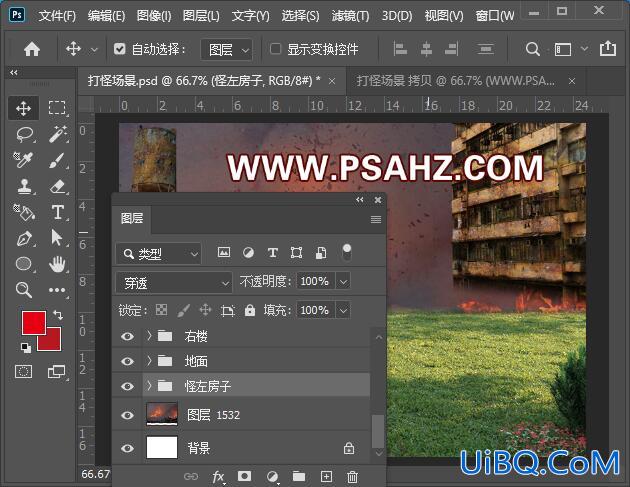This screenshot has width=630, height=487.
Task: Swap foreground and background colors
Action: pos(58,315)
